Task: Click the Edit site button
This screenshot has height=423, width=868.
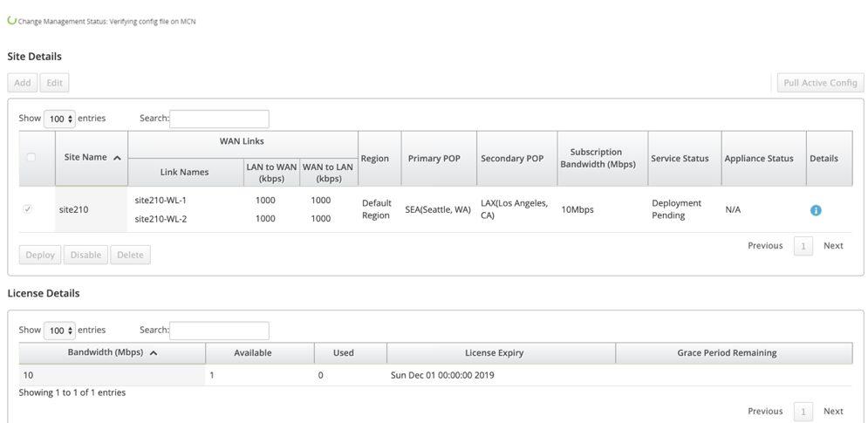Action: pos(54,83)
